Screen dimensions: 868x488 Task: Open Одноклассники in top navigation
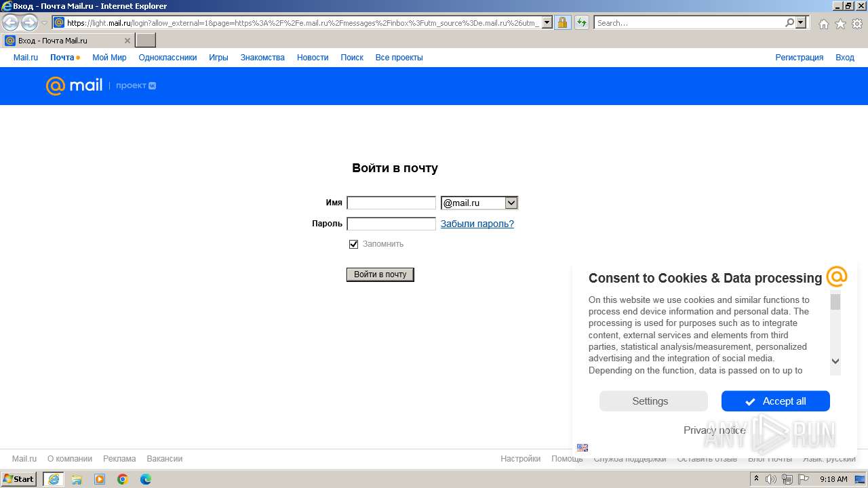[x=167, y=58]
